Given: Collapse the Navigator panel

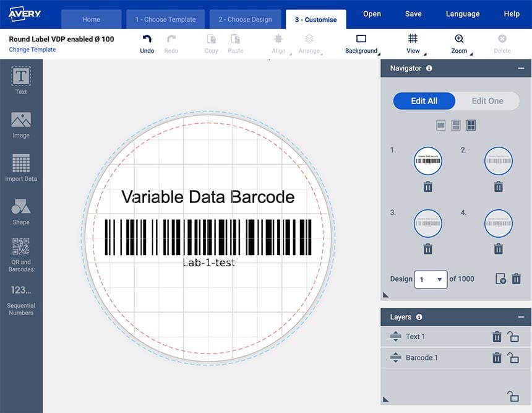Looking at the screenshot, I should 521,68.
